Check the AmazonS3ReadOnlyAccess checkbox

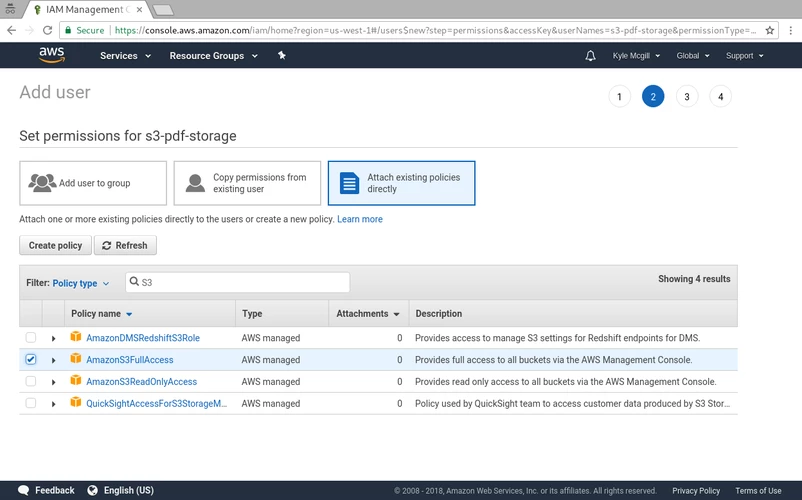31,381
